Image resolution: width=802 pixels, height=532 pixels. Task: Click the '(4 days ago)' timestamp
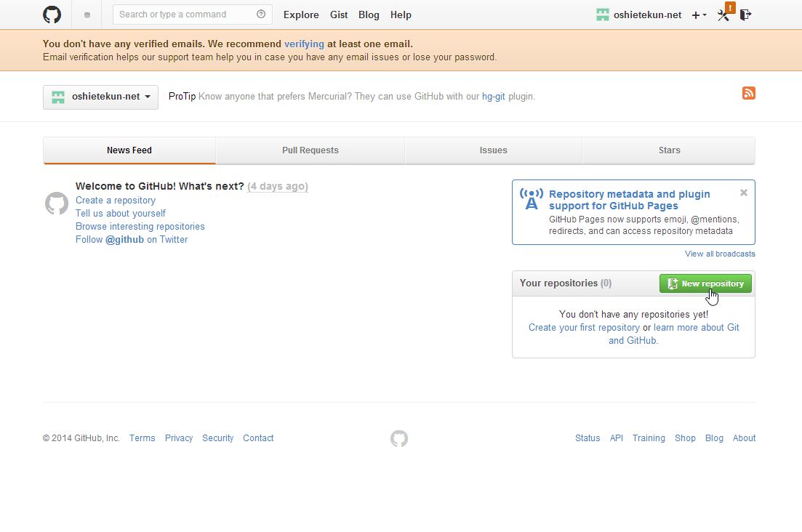278,186
